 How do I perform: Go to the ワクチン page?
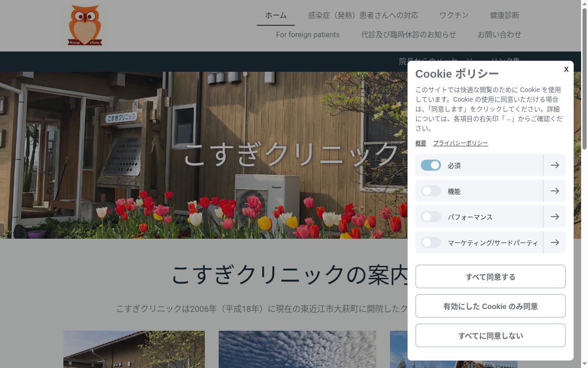pyautogui.click(x=454, y=15)
